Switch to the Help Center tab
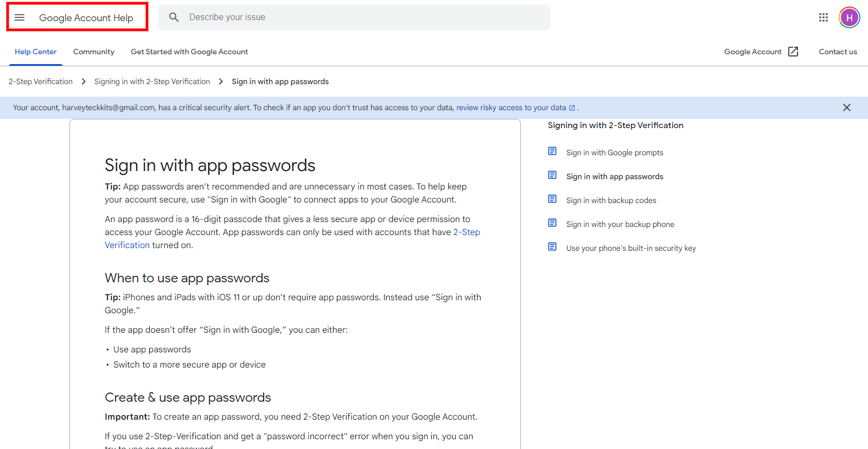868x449 pixels. point(35,52)
